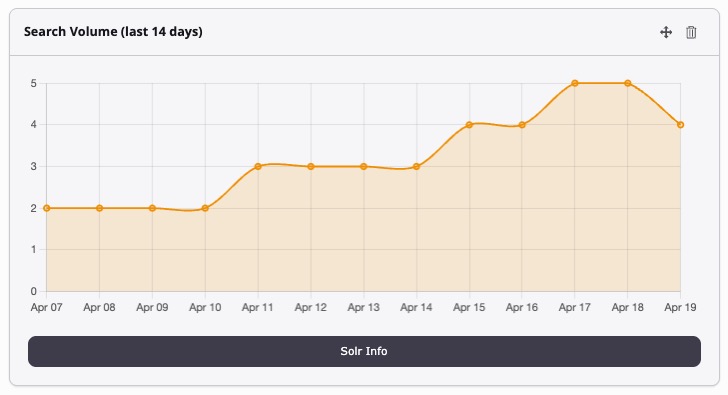Click the y-axis label '3'
This screenshot has width=728, height=395.
pyautogui.click(x=33, y=167)
